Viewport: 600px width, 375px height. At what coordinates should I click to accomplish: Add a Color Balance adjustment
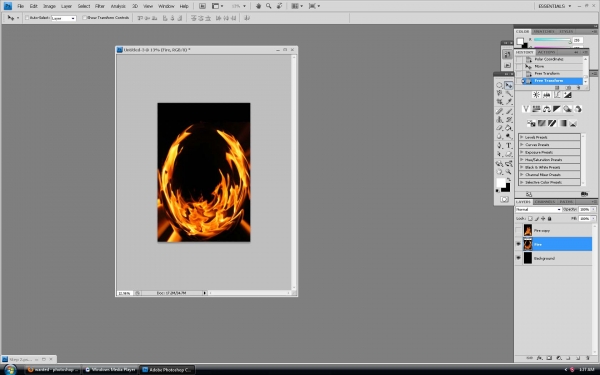pos(546,109)
